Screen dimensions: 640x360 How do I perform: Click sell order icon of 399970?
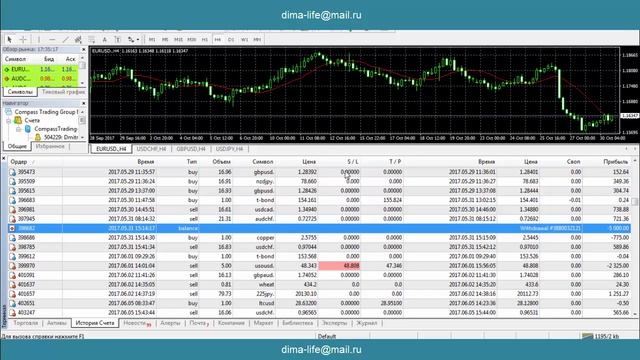13,266
